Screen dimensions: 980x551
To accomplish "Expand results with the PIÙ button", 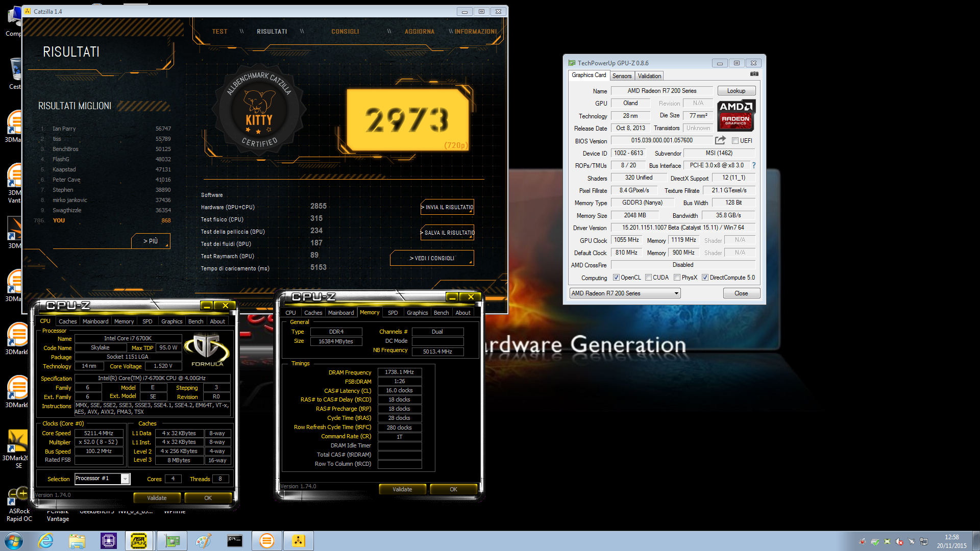I will coord(151,241).
